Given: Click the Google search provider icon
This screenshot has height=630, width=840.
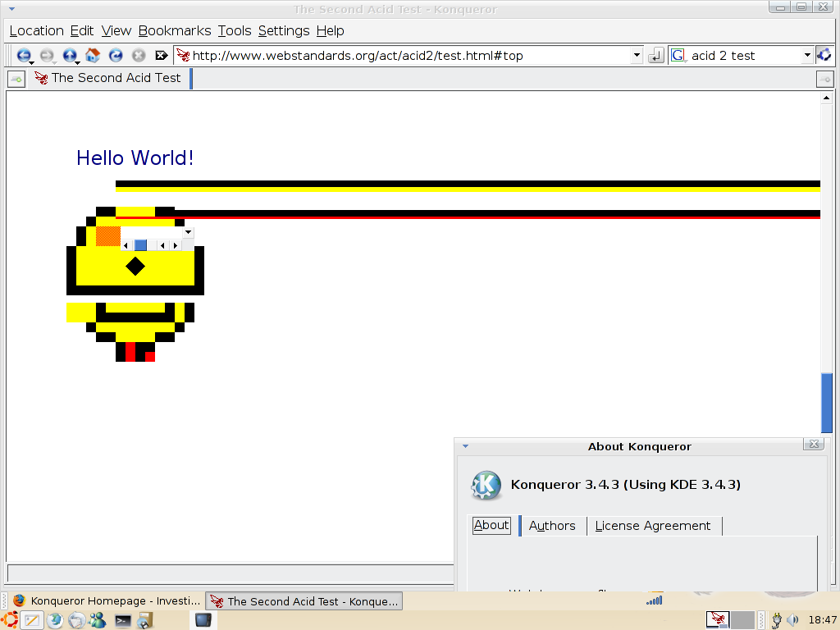Looking at the screenshot, I should click(x=678, y=55).
